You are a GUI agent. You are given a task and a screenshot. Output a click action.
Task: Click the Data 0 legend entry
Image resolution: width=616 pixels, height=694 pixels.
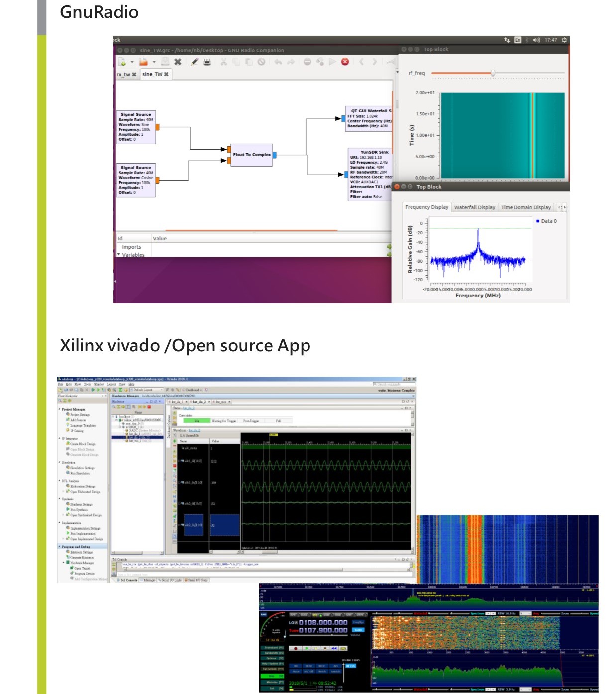pyautogui.click(x=546, y=221)
